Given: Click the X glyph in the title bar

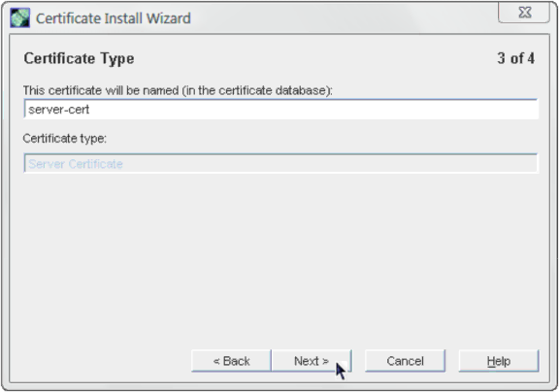Looking at the screenshot, I should (525, 13).
